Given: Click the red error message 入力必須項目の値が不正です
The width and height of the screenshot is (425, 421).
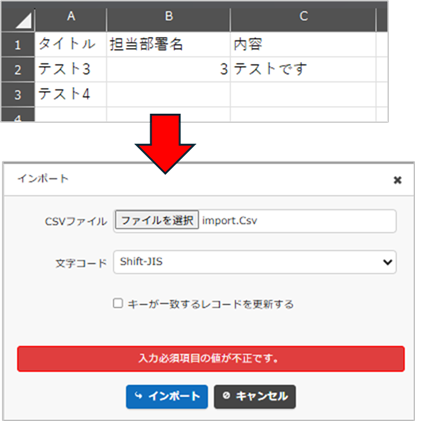Looking at the screenshot, I should (211, 359).
